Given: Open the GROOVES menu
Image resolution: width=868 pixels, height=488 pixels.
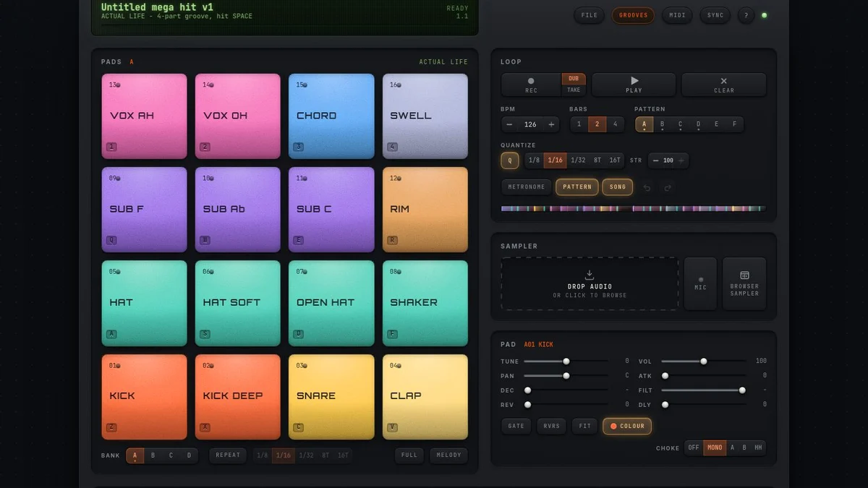Looking at the screenshot, I should click(633, 15).
